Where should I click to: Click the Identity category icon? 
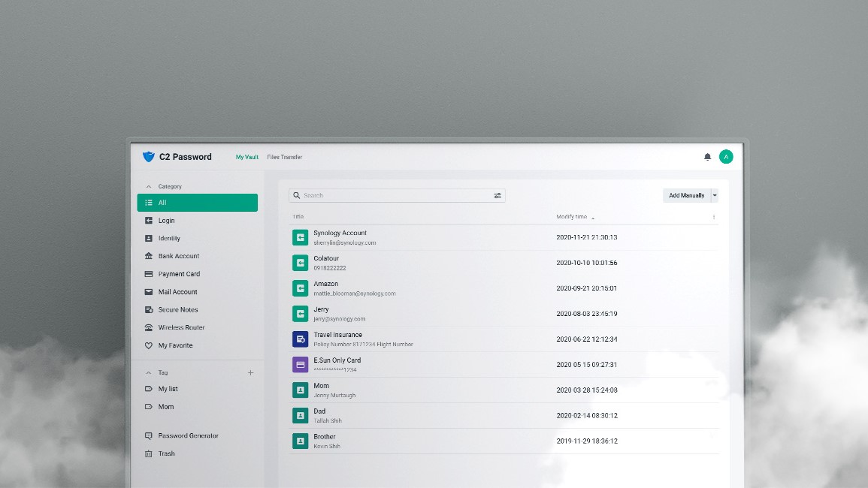coord(148,239)
